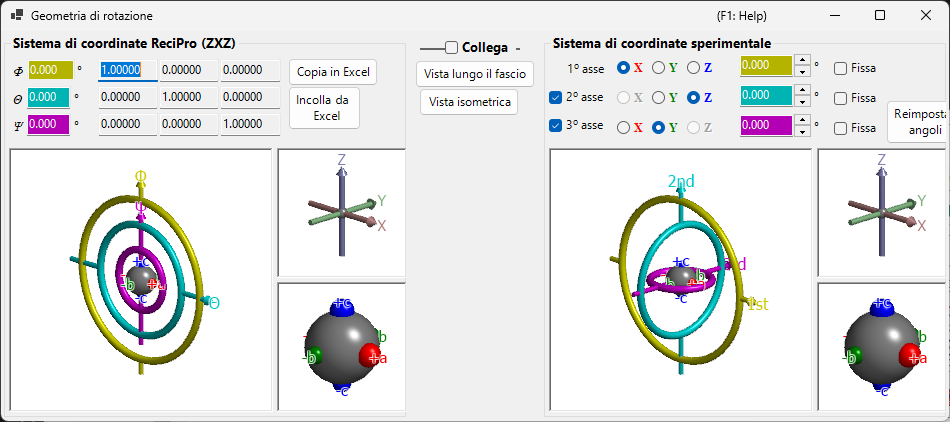
Task: Increase the 1° asse angle with up arrow
Action: pyautogui.click(x=802, y=60)
